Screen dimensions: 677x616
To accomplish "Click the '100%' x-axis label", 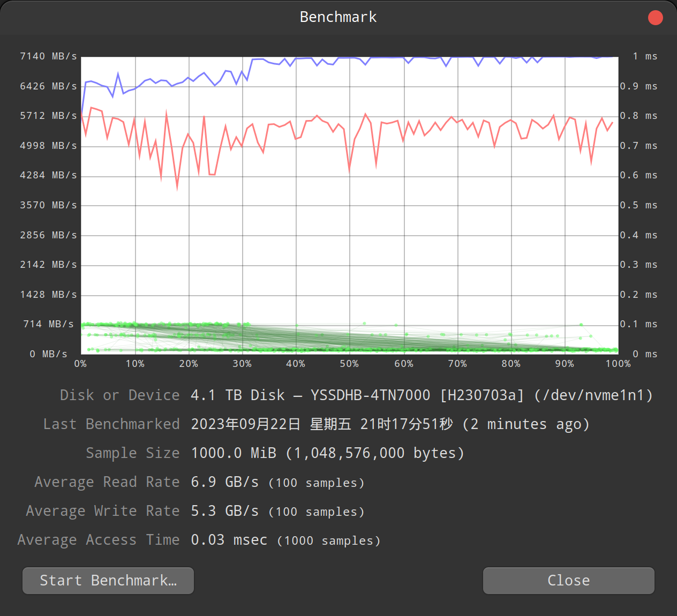I will [x=618, y=364].
